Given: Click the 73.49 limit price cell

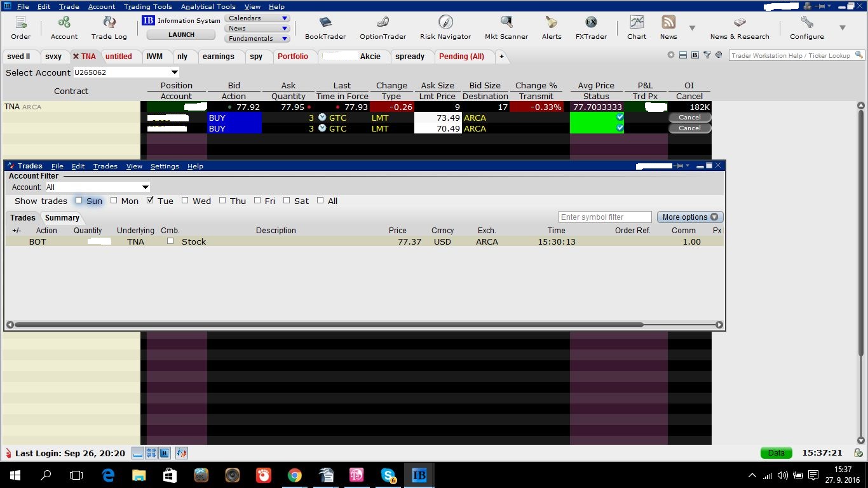Looking at the screenshot, I should tap(438, 118).
